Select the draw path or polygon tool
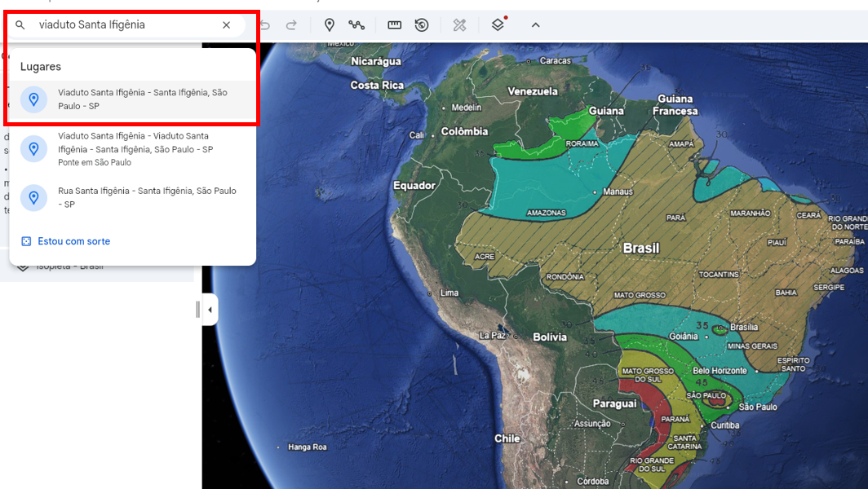Image resolution: width=868 pixels, height=489 pixels. [x=356, y=25]
